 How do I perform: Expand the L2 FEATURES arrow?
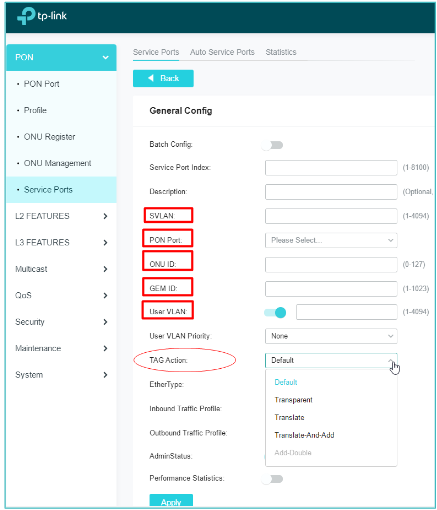(x=105, y=216)
